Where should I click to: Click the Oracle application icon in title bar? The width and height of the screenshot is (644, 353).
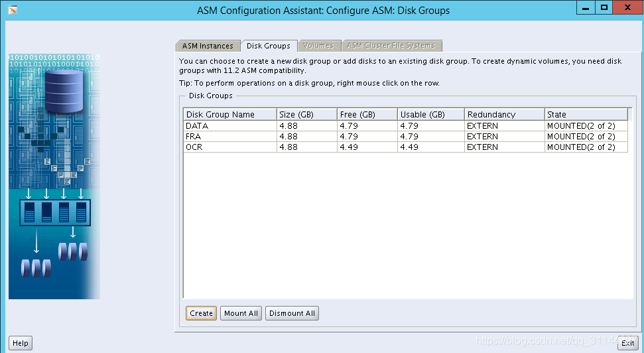[x=13, y=10]
